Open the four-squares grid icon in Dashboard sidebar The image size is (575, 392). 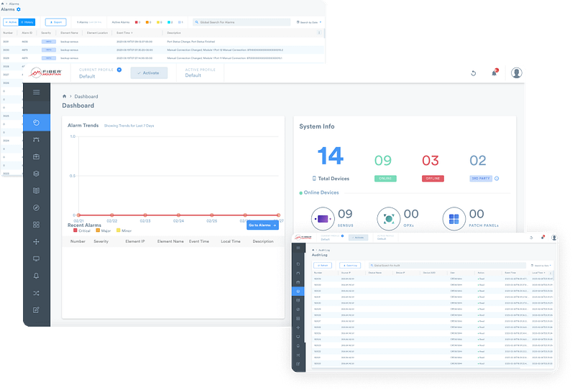37,225
